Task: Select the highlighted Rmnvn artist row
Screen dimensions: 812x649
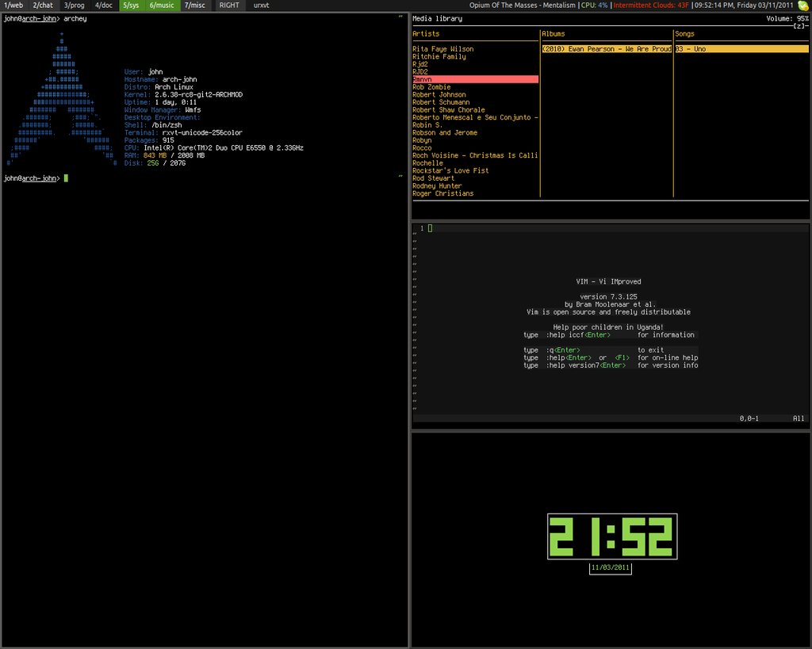Action: [x=475, y=80]
